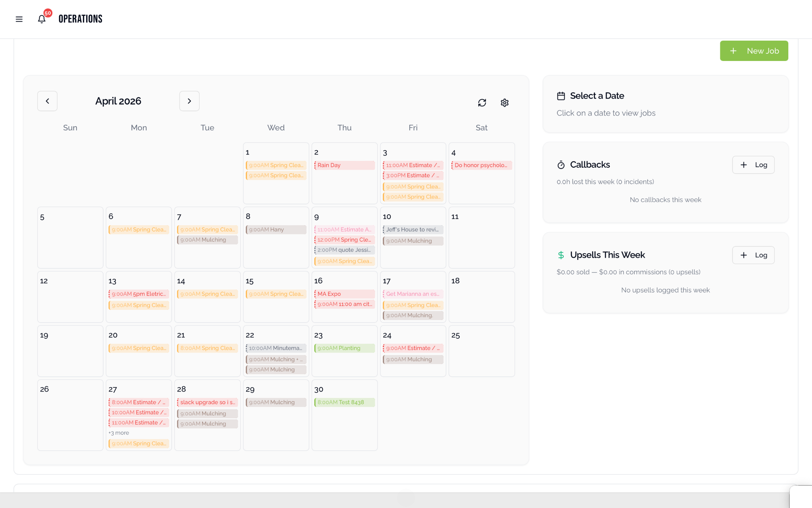Open slack upgrade so i s.. event
The image size is (812, 508).
tap(208, 402)
